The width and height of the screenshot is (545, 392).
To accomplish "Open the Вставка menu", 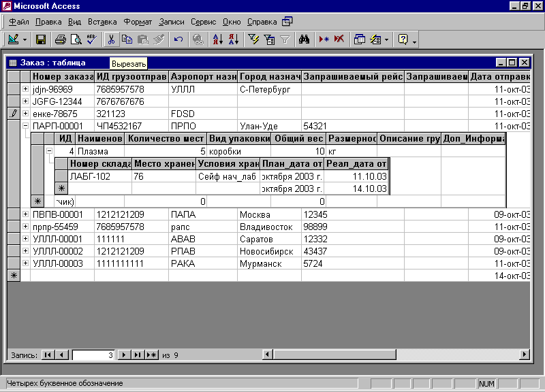I will (x=102, y=22).
